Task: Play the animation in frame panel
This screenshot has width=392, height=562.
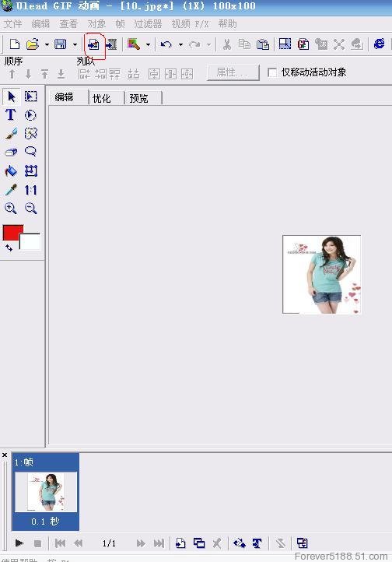Action: 19,543
